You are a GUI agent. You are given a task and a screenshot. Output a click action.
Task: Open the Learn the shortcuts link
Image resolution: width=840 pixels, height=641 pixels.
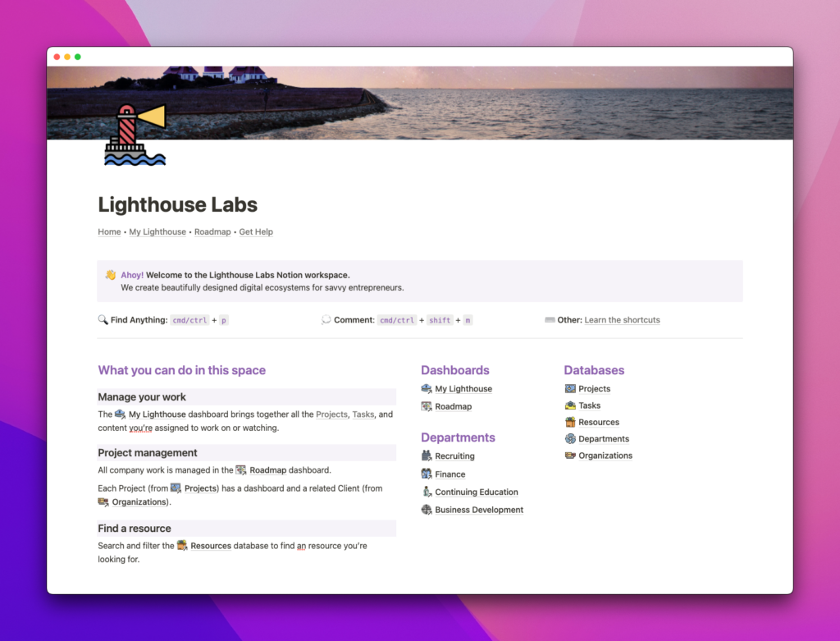point(622,320)
